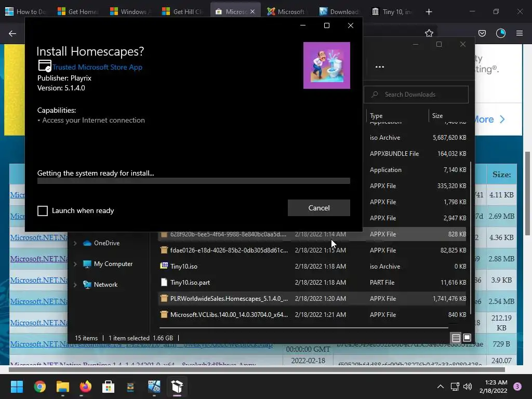This screenshot has height=399, width=532.
Task: Open the volume tray icon
Action: pos(468,387)
